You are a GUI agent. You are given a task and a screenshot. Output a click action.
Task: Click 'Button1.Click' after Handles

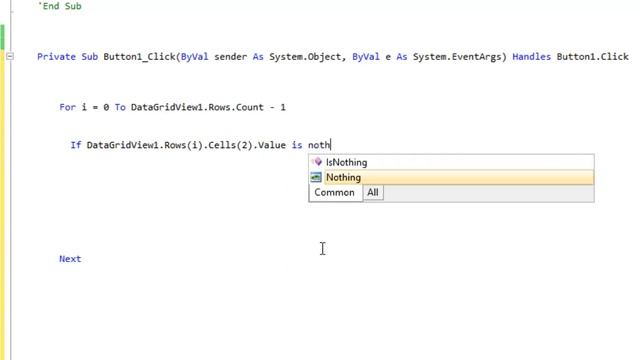click(x=593, y=57)
